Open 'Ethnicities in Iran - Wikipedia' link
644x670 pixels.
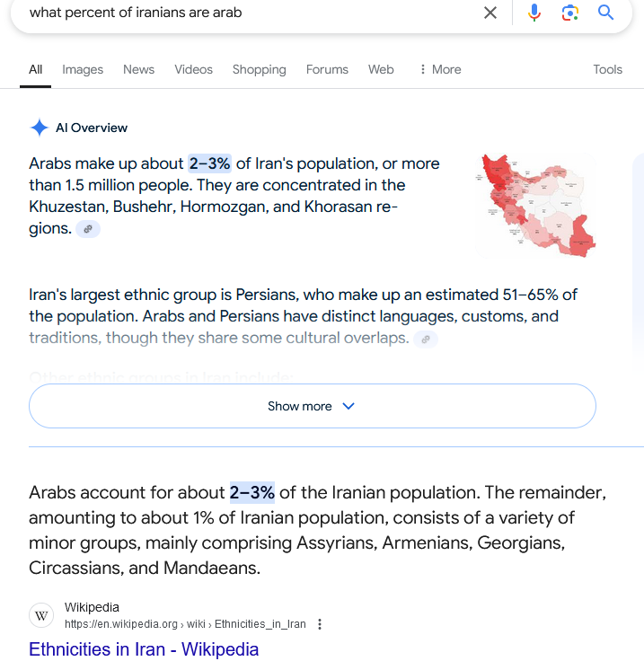click(x=144, y=649)
